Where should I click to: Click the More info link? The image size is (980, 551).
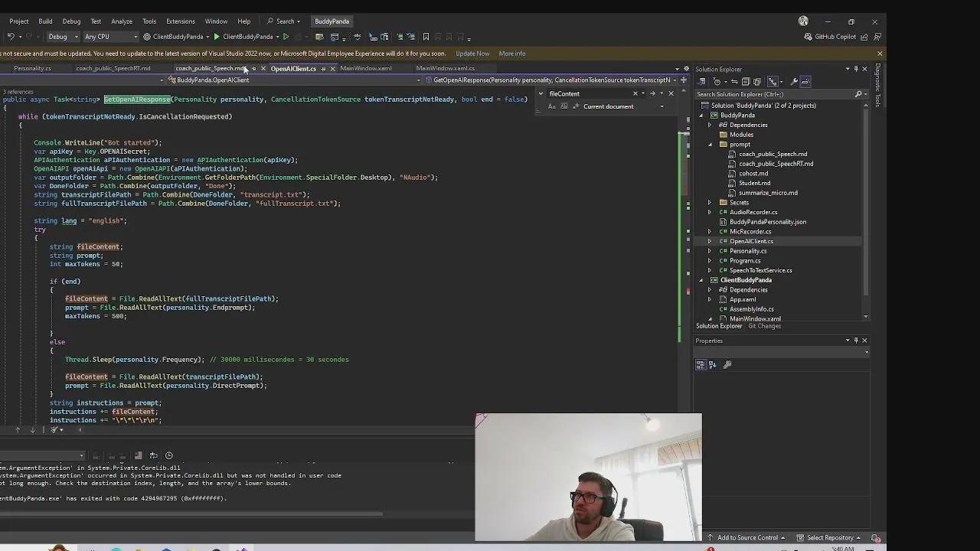512,54
